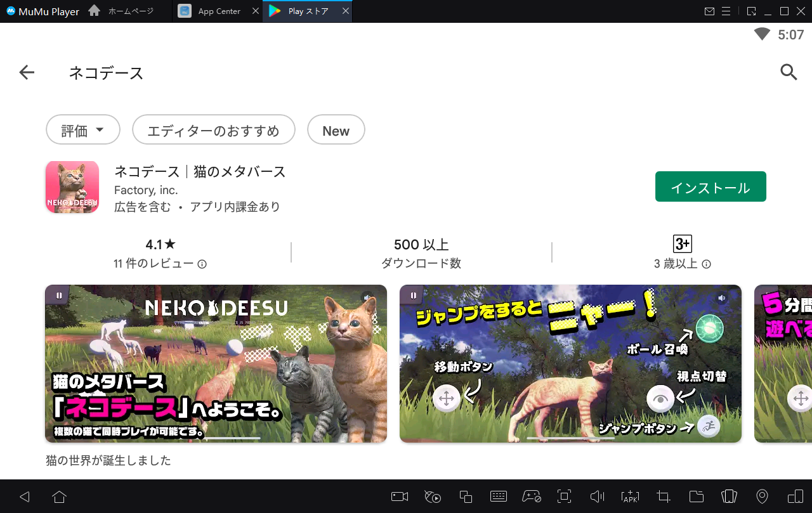This screenshot has width=812, height=513.
Task: Open the operation recorder macro icon
Action: coord(433,497)
